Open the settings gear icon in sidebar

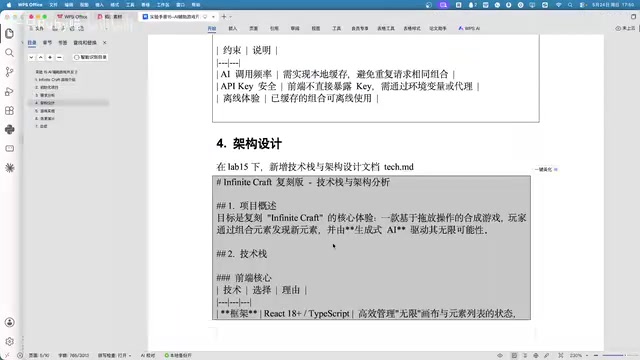(x=9, y=341)
